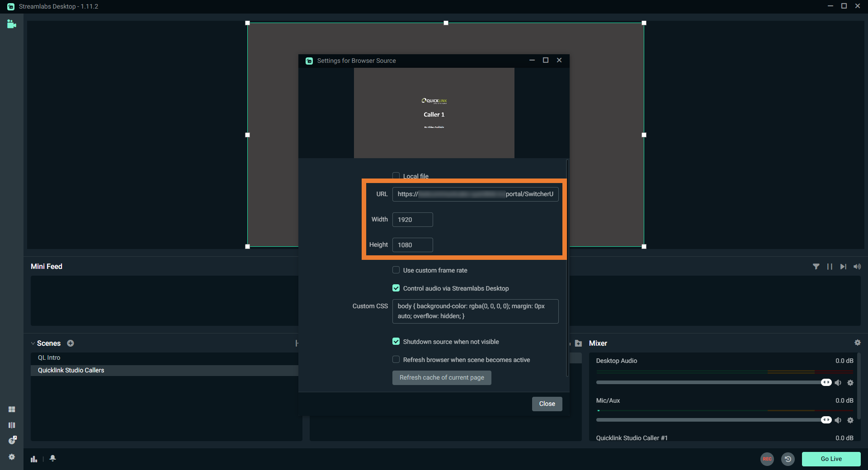Click the Mini Feed heading
Screen dimensions: 868x470
(x=47, y=267)
